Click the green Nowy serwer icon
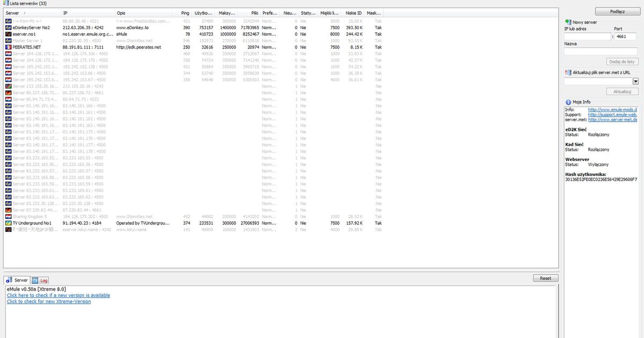 [568, 23]
